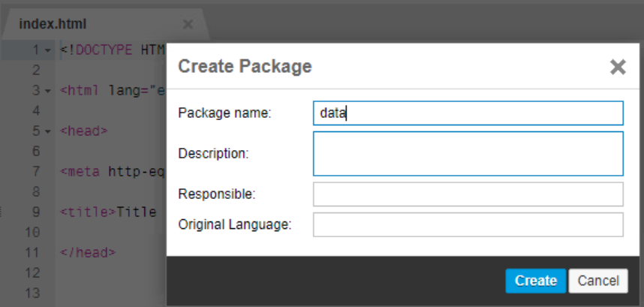Viewport: 644px width, 307px height.
Task: Click the <title> tag on line 9
Action: click(x=89, y=212)
